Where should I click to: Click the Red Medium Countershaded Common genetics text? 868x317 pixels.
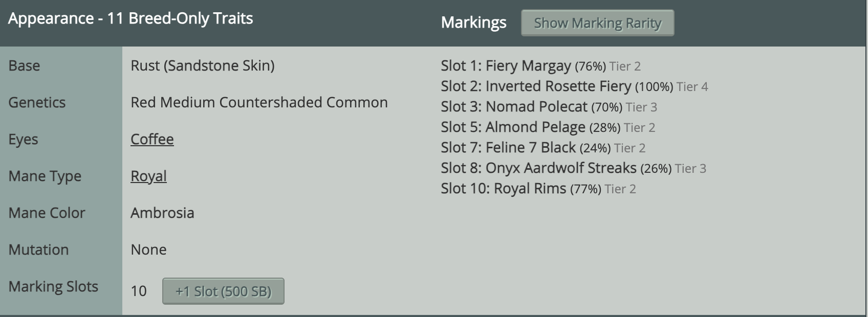259,102
